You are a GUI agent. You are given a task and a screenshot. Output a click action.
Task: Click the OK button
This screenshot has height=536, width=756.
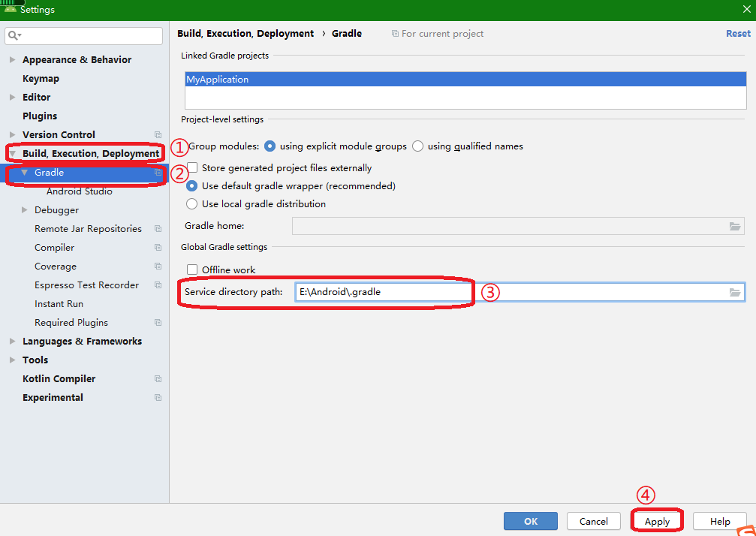pyautogui.click(x=530, y=521)
